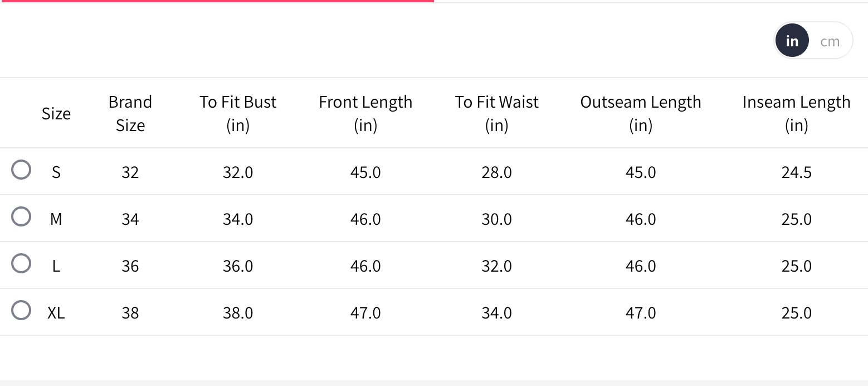Click brand size 34 in M row
Viewport: 868px width, 386px height.
pos(130,219)
